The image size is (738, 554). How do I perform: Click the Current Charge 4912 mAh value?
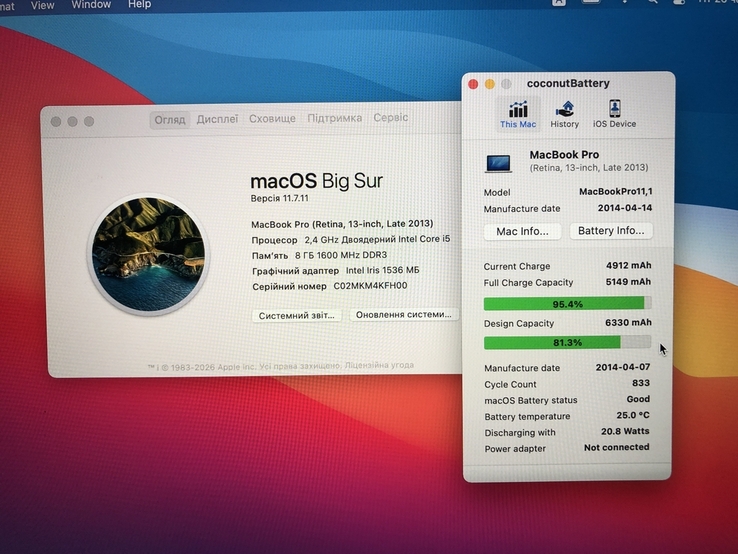coord(628,265)
